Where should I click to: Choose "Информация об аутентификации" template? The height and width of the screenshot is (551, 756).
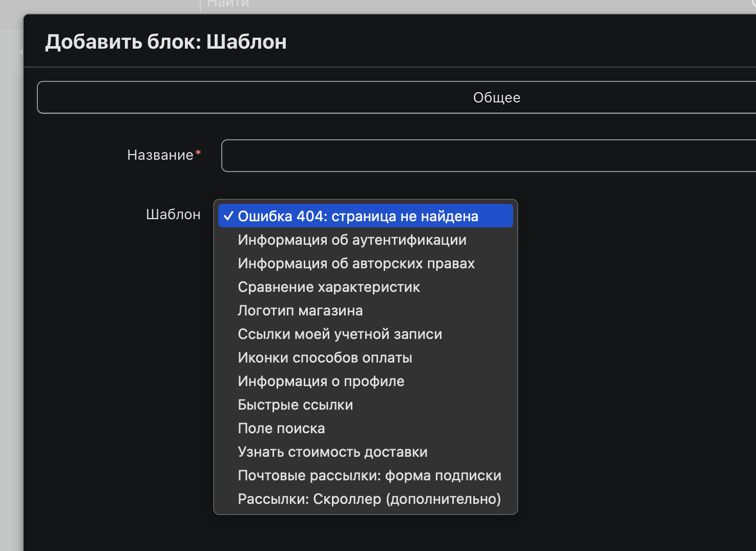point(365,240)
